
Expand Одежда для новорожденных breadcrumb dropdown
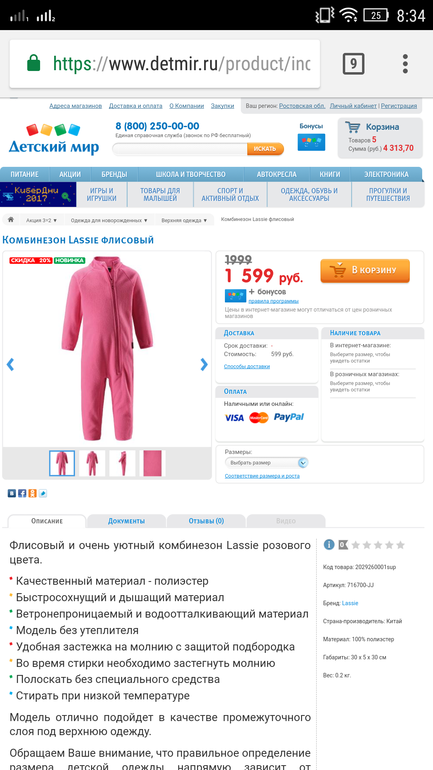tap(109, 220)
